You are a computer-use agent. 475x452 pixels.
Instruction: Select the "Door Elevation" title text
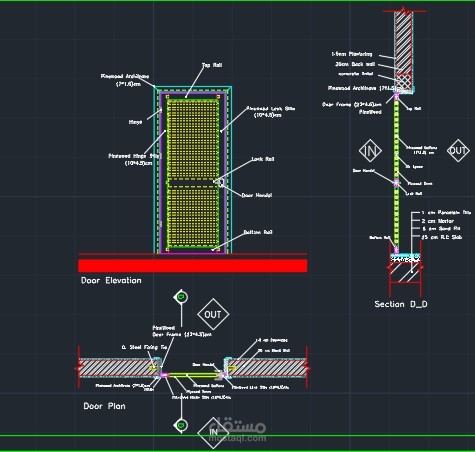111,280
